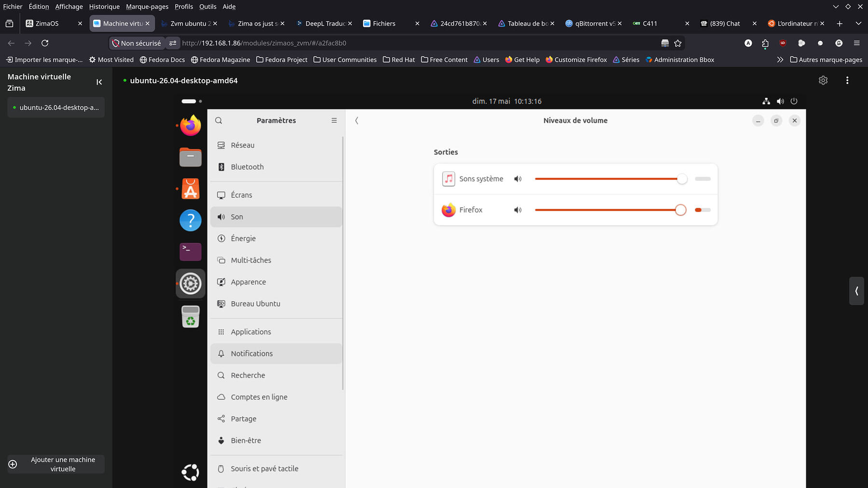868x488 pixels.
Task: List all tabs dropdown arrow
Action: point(858,23)
